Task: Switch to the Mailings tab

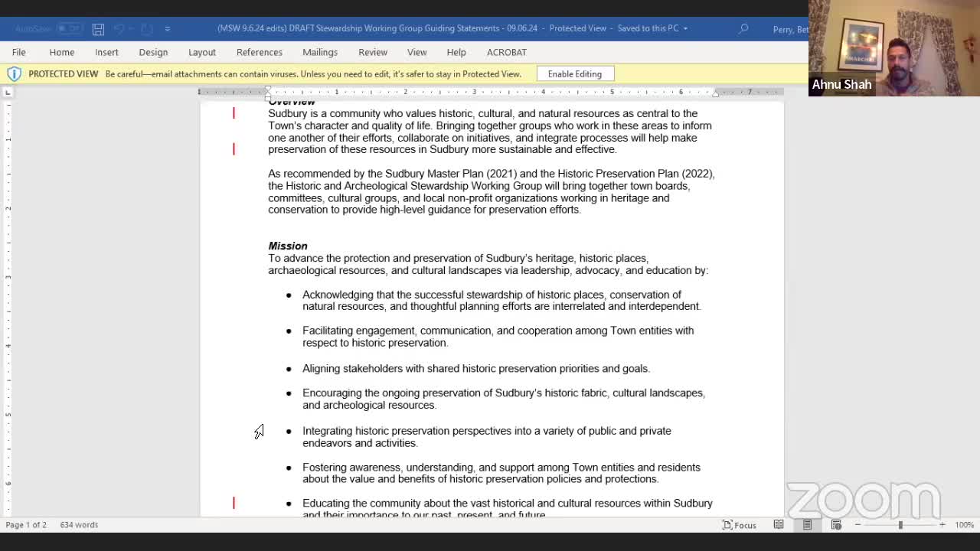Action: (x=320, y=52)
